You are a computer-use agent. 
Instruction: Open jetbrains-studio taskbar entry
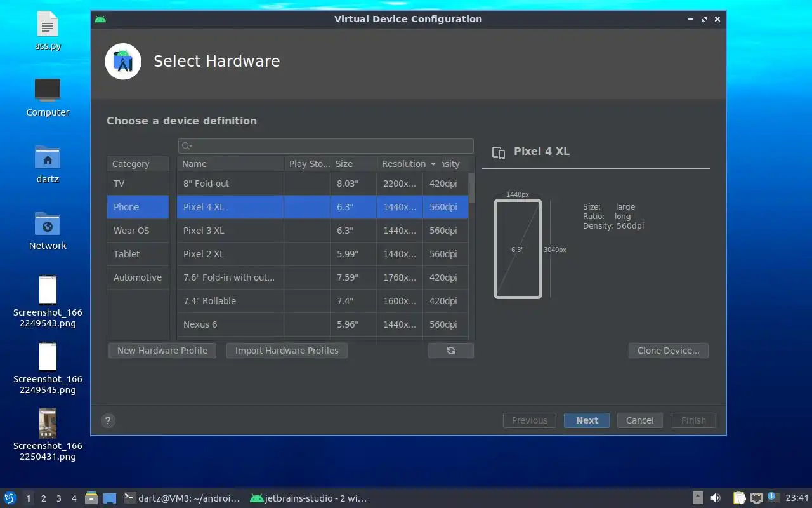coord(309,498)
